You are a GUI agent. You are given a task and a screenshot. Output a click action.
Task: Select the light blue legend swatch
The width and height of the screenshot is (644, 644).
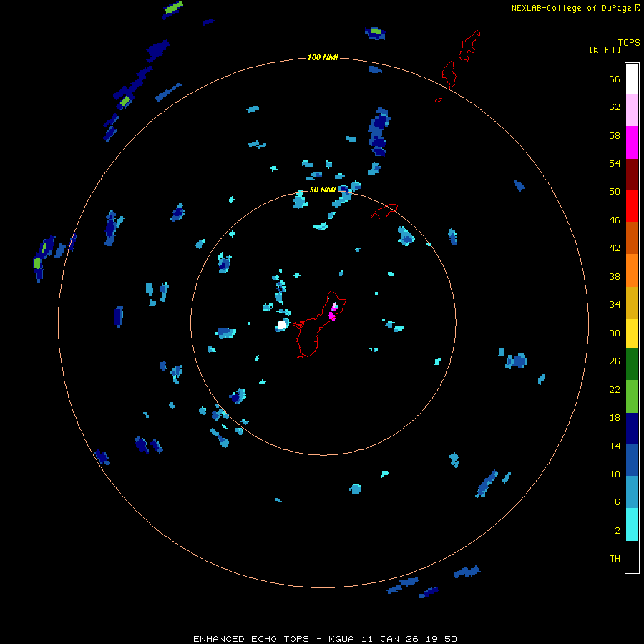click(632, 492)
